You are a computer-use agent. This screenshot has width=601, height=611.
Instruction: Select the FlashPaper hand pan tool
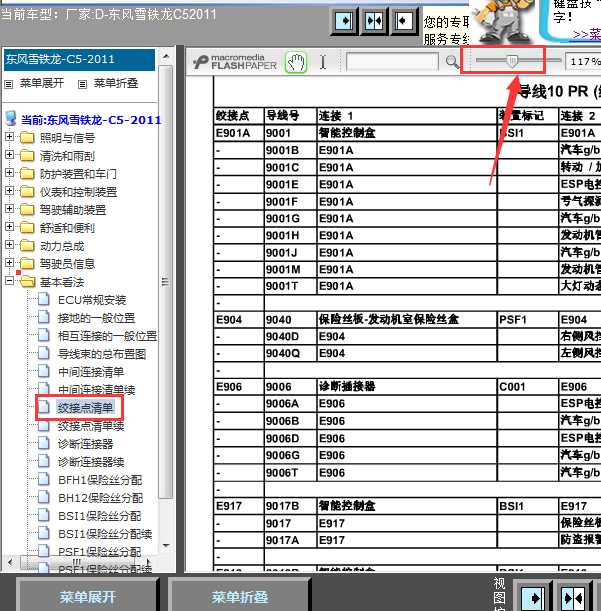pyautogui.click(x=296, y=62)
